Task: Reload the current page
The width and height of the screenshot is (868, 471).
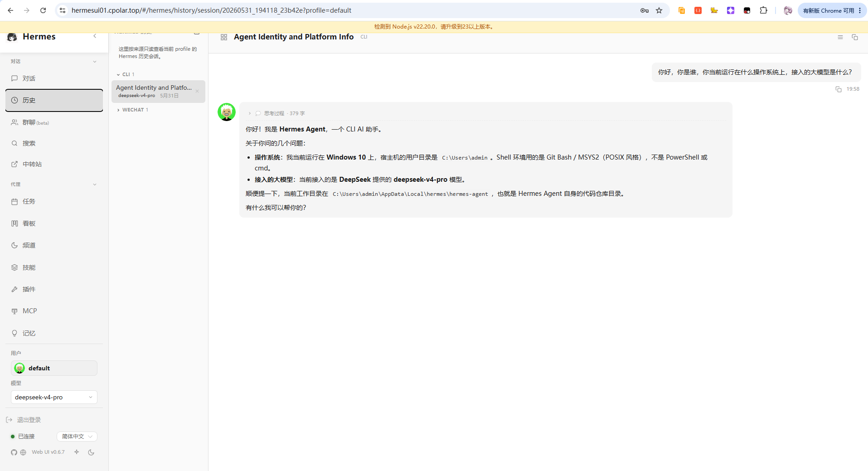Action: (x=43, y=10)
